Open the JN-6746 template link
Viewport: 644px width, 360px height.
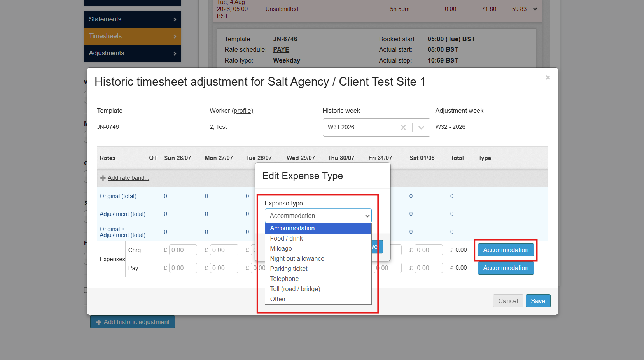pyautogui.click(x=285, y=39)
